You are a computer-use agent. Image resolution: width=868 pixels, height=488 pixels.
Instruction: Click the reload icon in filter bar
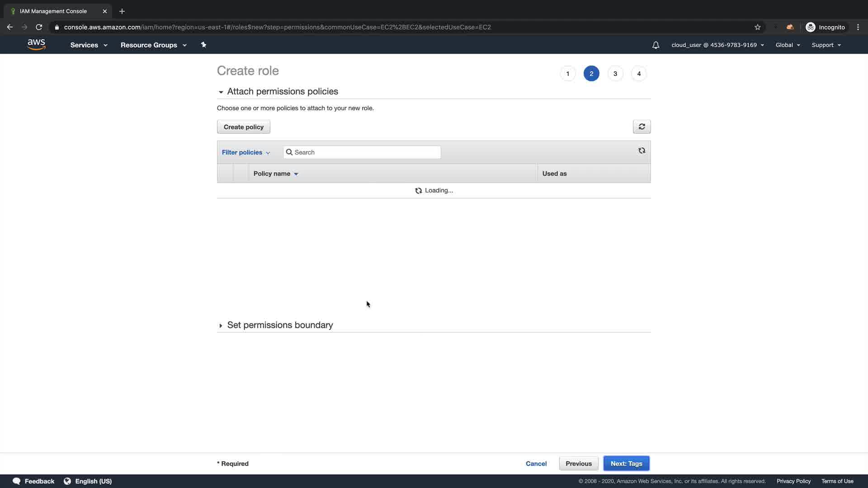tap(642, 151)
